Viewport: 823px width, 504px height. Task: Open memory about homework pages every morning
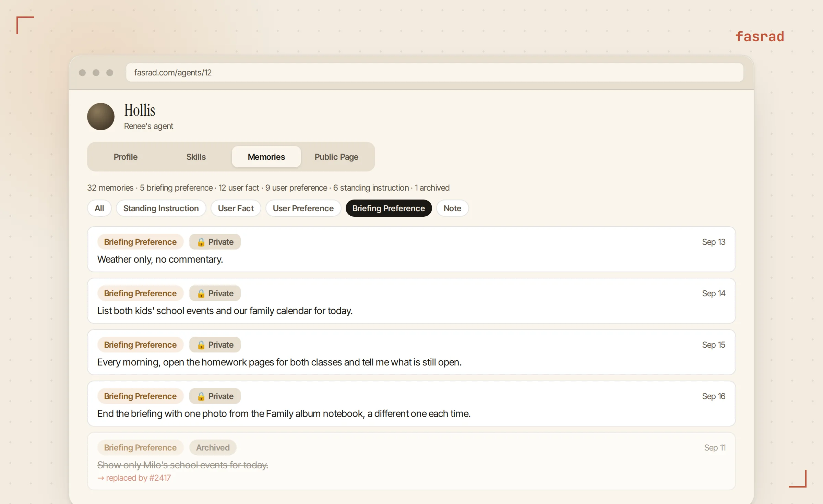click(411, 352)
